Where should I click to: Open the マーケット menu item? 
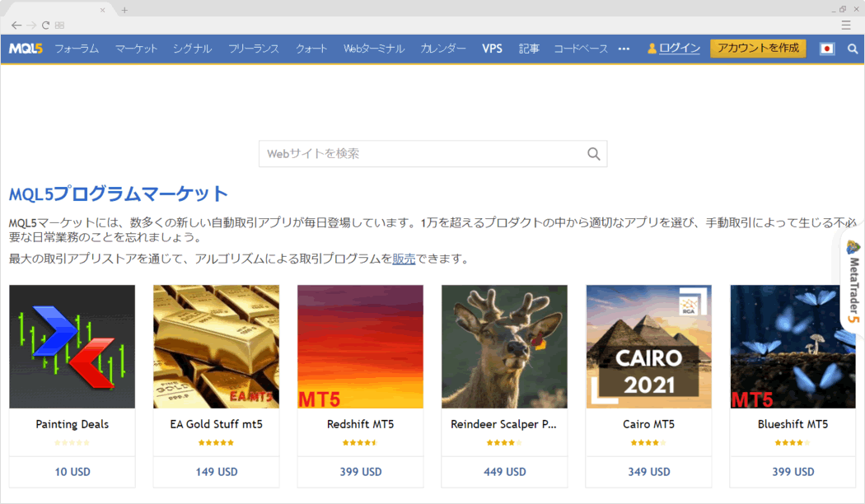[x=136, y=49]
